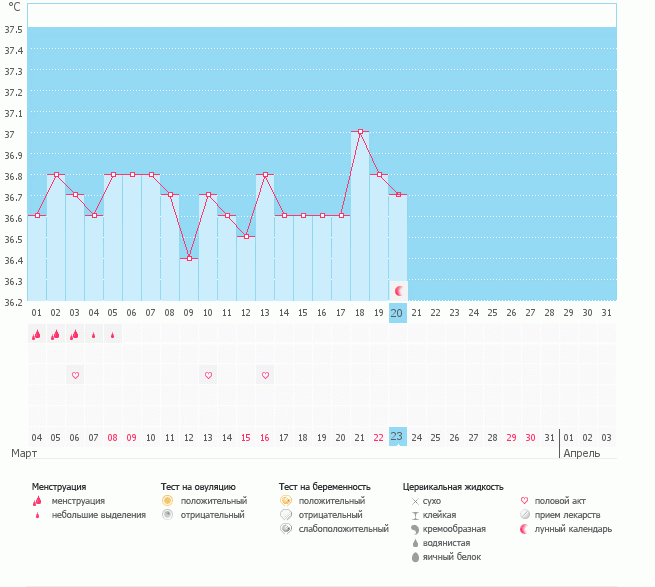
Task: Click the egg white cervical fluid legend icon
Action: tap(415, 557)
